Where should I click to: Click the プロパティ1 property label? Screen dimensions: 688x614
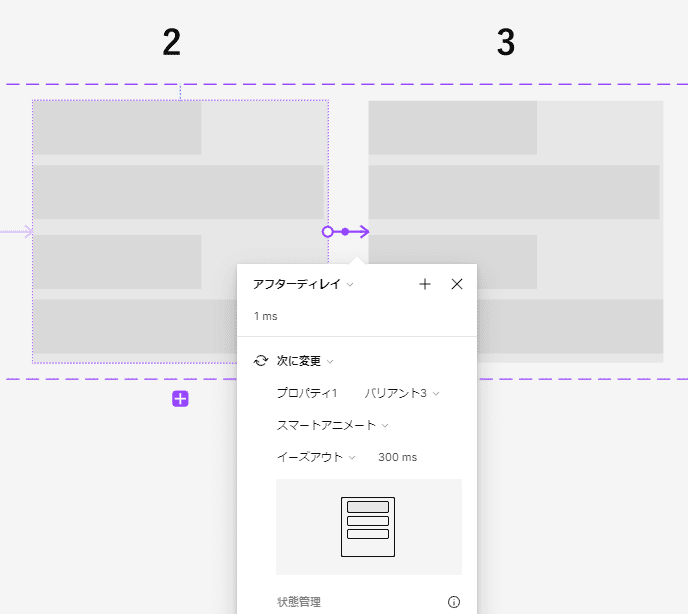click(x=307, y=393)
